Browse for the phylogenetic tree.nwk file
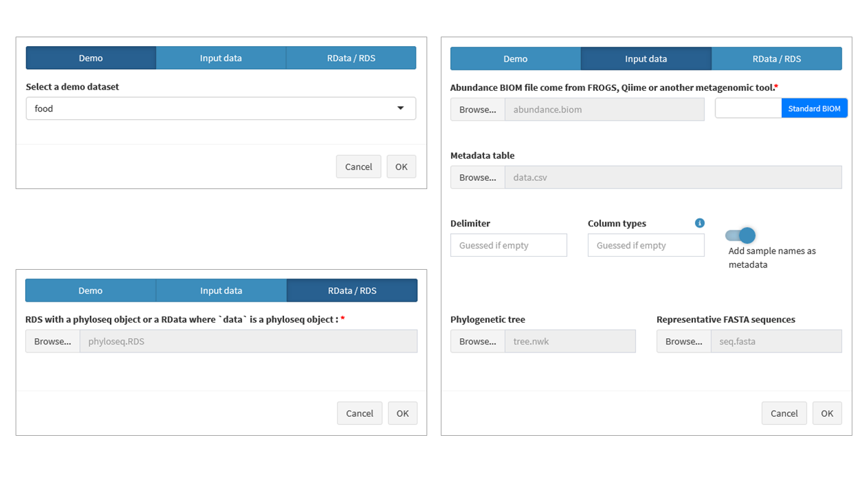Image resolution: width=868 pixels, height=488 pixels. (477, 342)
